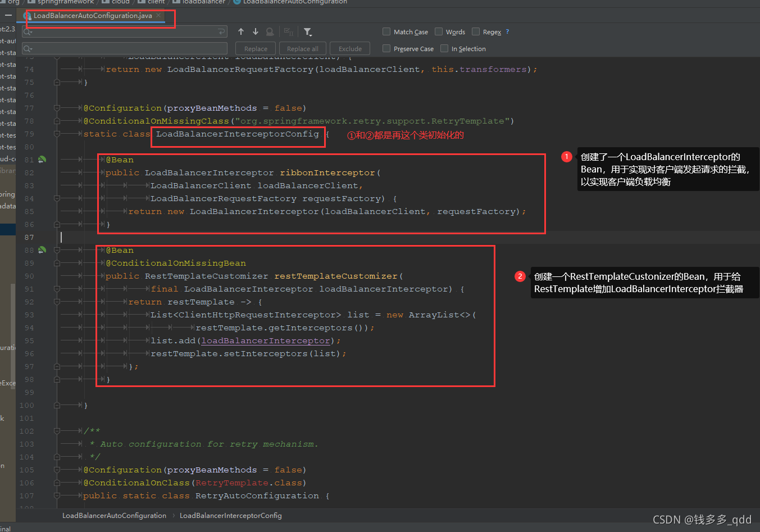
Task: Click class file icon on the editor tab
Action: click(28, 16)
